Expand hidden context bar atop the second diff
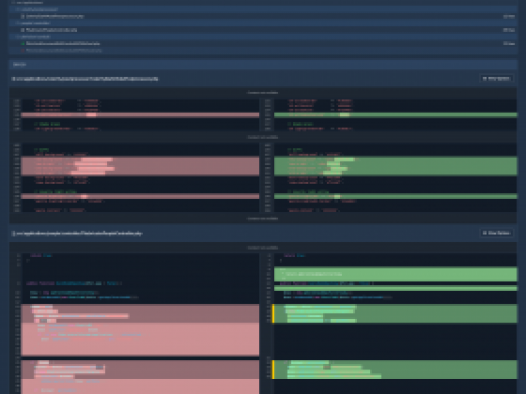The width and height of the screenshot is (526, 394). pyautogui.click(x=263, y=248)
